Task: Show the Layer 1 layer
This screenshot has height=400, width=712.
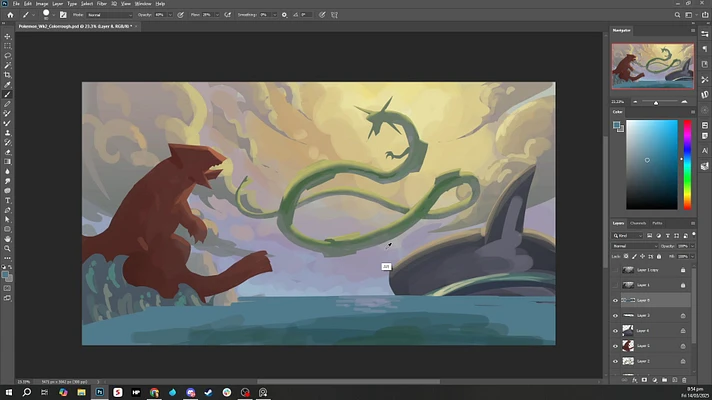Action: click(x=615, y=285)
